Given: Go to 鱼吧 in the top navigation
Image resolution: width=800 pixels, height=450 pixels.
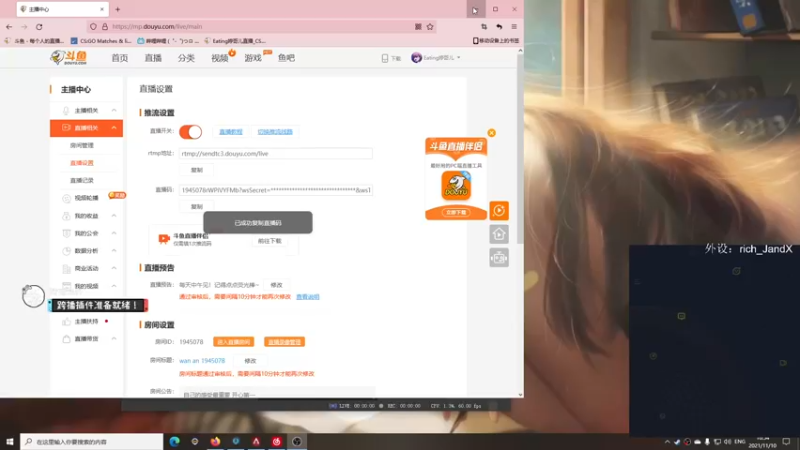Looking at the screenshot, I should pyautogui.click(x=286, y=58).
